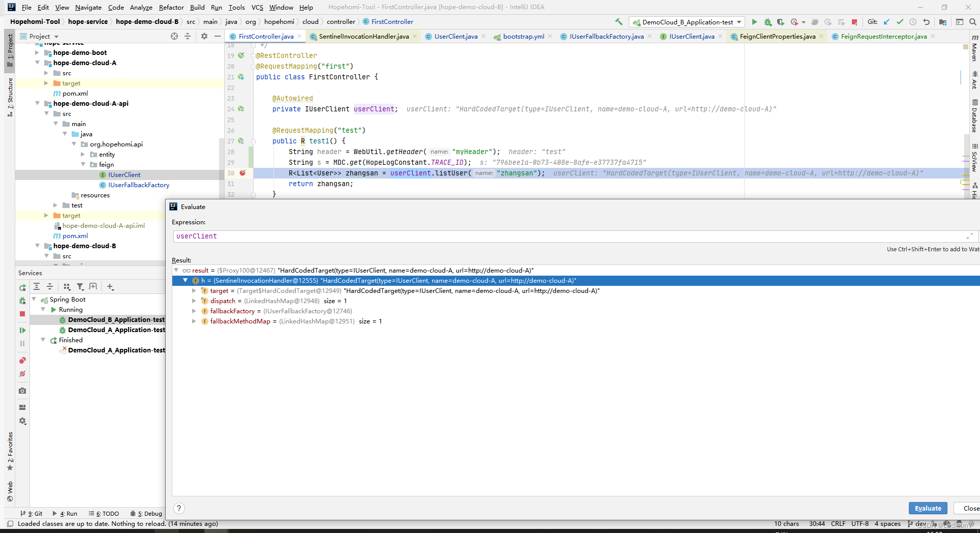Image resolution: width=980 pixels, height=533 pixels.
Task: Select IUserFallbackFactory in project tree
Action: pyautogui.click(x=138, y=185)
